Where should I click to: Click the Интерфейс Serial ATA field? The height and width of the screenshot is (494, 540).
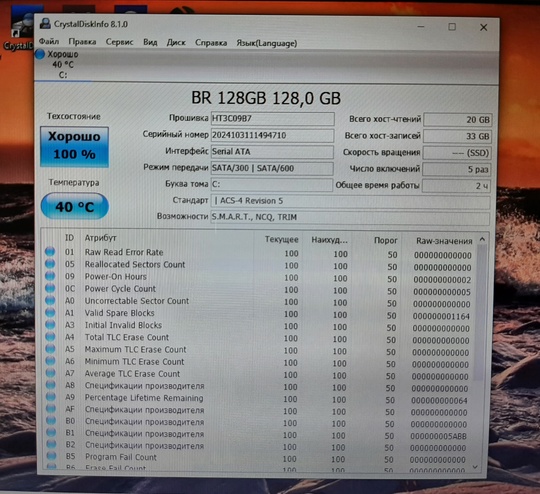point(272,152)
